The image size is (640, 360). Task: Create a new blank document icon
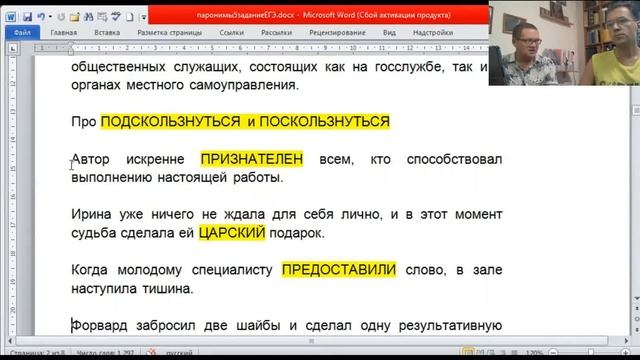(x=129, y=17)
